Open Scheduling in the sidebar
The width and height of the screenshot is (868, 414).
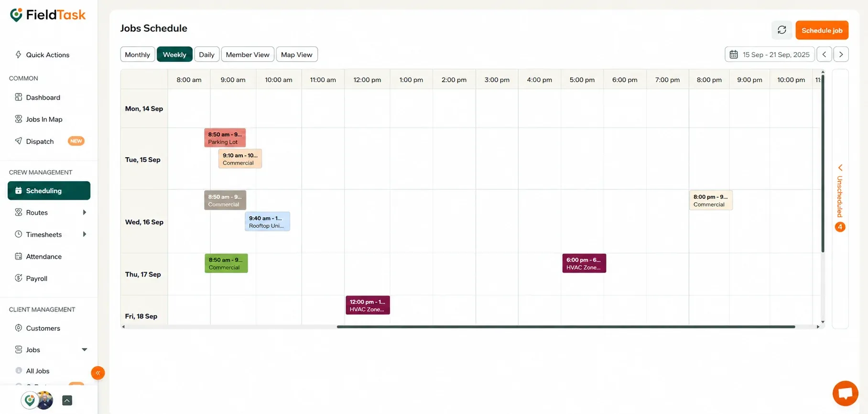coord(49,190)
